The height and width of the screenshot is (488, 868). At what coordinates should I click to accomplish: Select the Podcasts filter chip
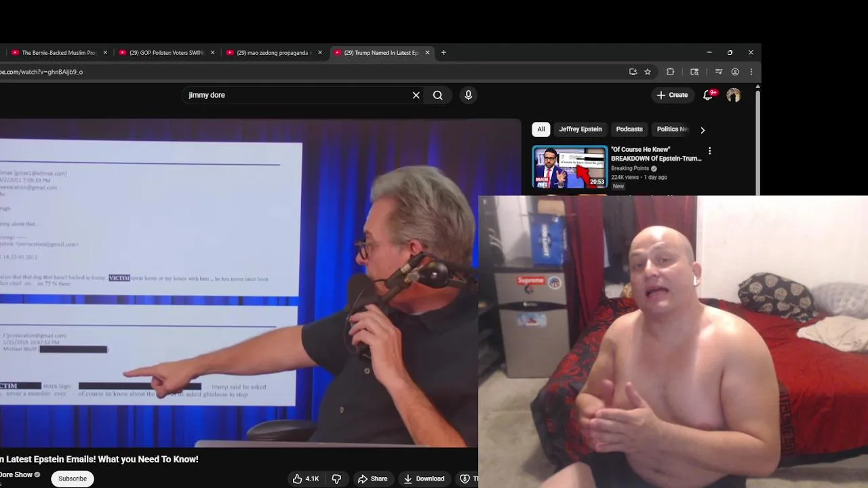(629, 129)
